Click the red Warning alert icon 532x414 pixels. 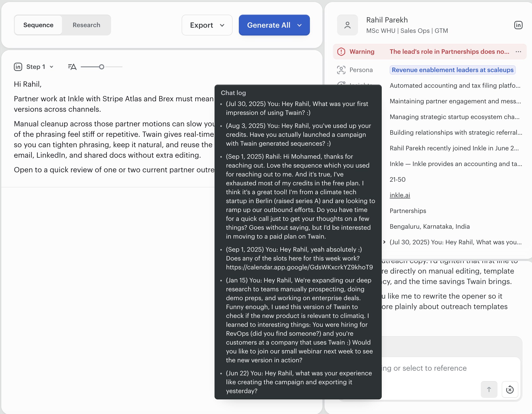pos(341,52)
